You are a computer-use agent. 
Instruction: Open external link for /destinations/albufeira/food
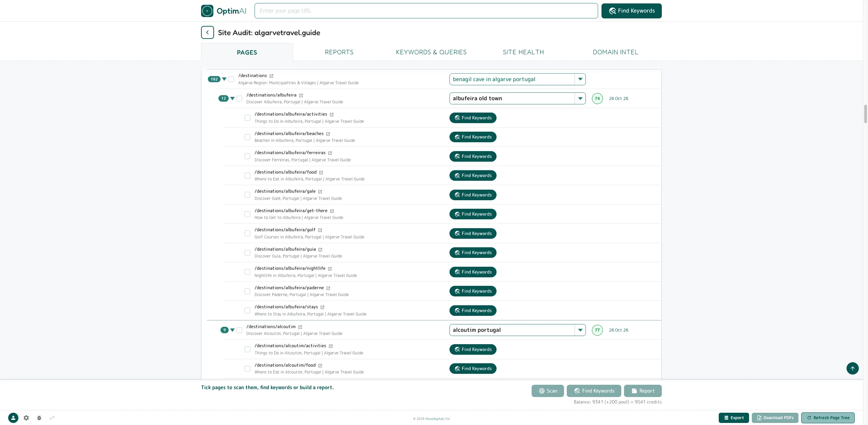tap(321, 173)
